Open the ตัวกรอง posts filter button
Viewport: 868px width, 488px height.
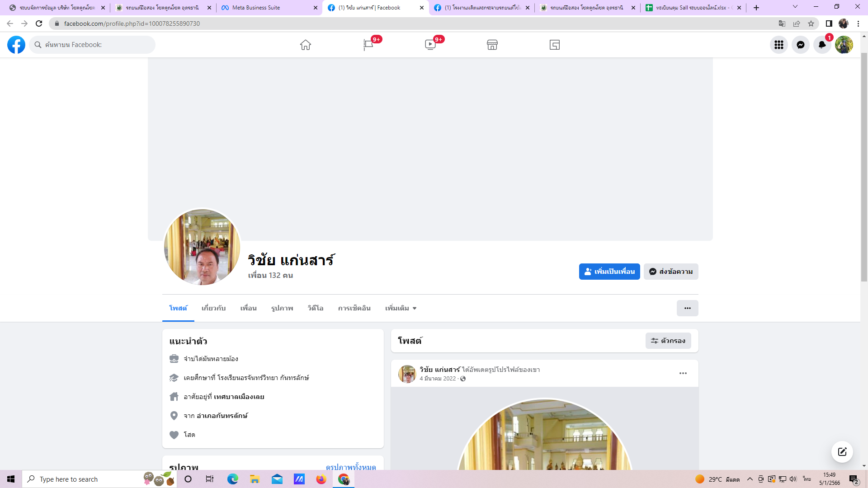coord(668,341)
